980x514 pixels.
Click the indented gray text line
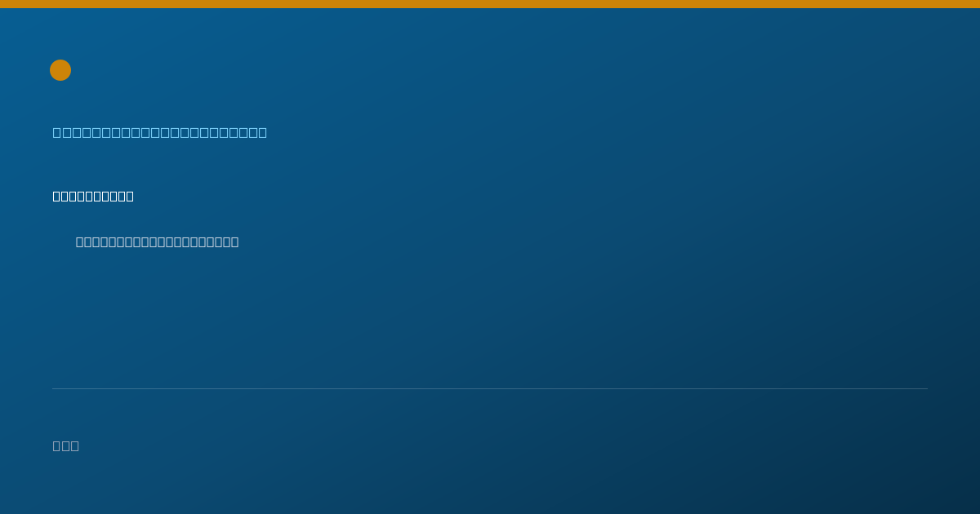pos(158,241)
